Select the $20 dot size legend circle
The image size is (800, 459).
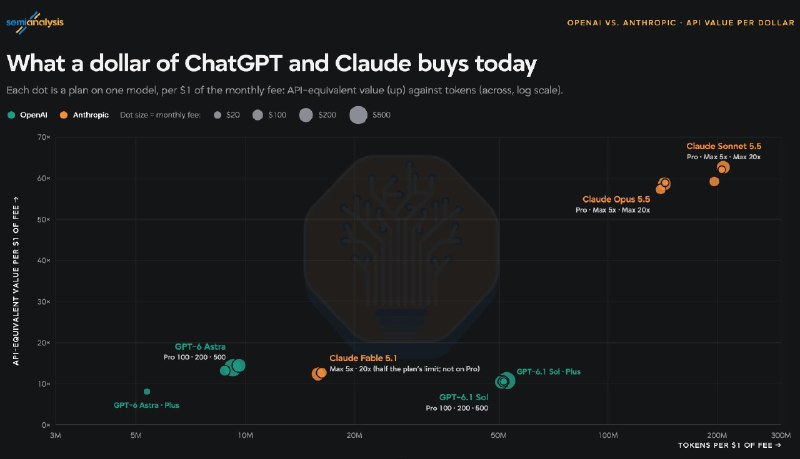pyautogui.click(x=217, y=115)
